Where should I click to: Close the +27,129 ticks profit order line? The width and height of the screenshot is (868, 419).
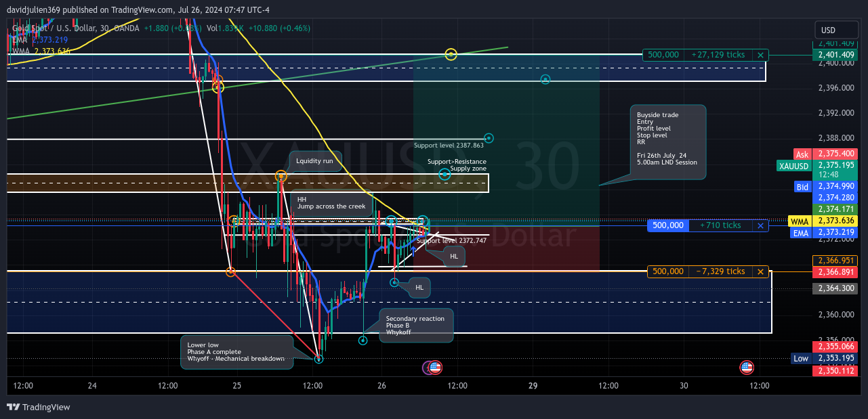[x=760, y=55]
